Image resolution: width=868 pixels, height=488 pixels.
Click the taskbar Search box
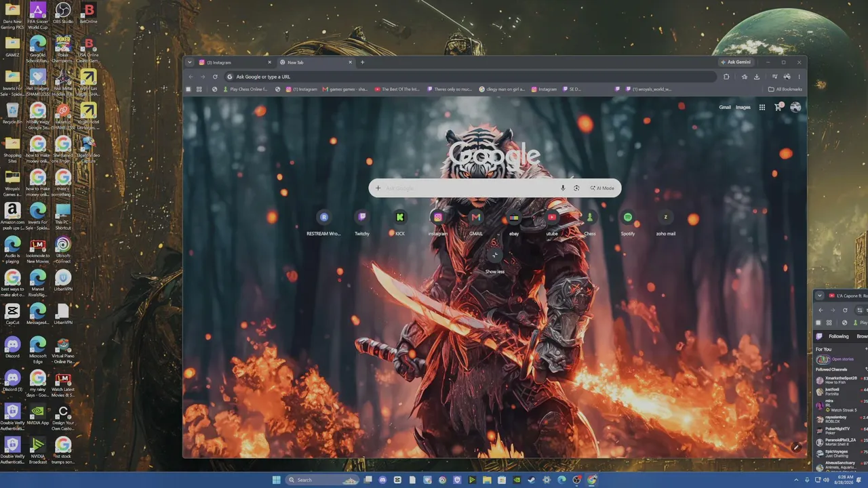click(323, 480)
